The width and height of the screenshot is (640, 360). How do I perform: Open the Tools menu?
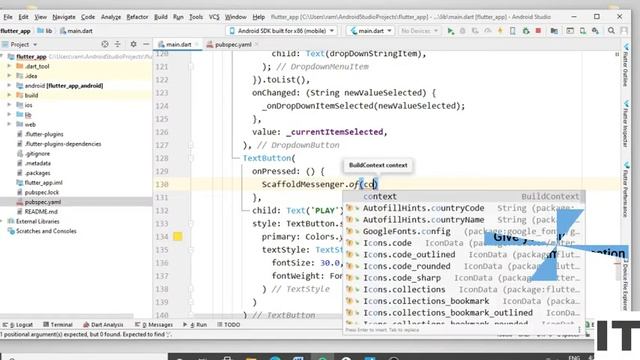[196, 17]
